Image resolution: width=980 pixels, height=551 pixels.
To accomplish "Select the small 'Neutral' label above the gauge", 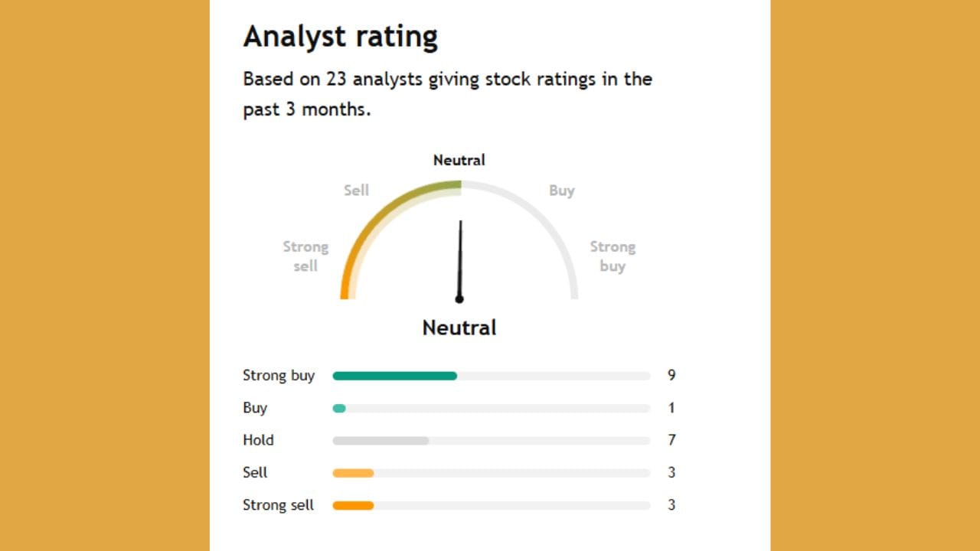I will click(459, 160).
